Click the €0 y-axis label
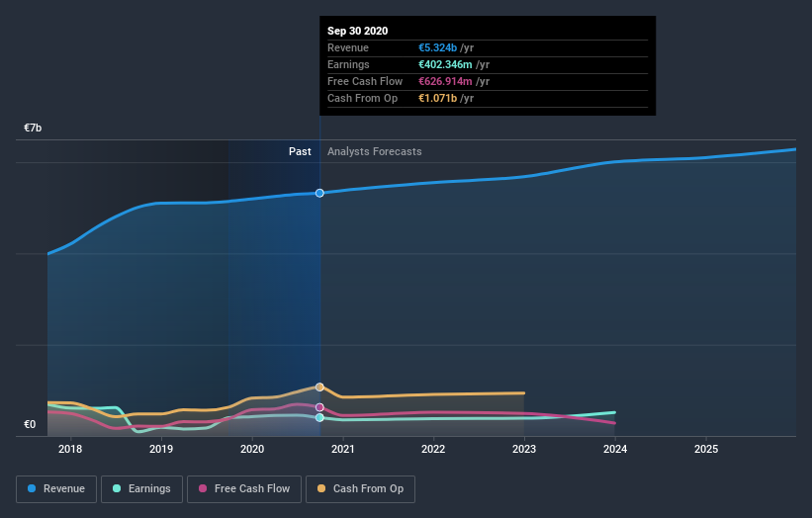This screenshot has width=812, height=518. (30, 424)
